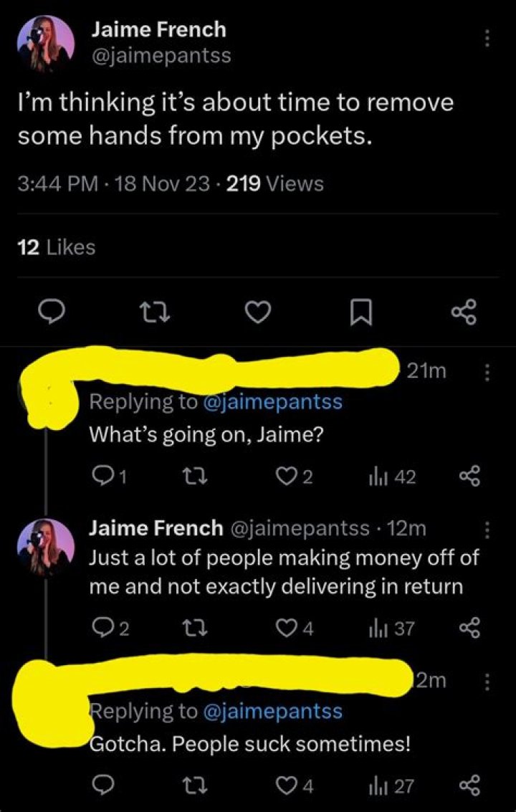Open Jaime French's profile picture at top
Image resolution: width=516 pixels, height=812 pixels.
click(44, 45)
